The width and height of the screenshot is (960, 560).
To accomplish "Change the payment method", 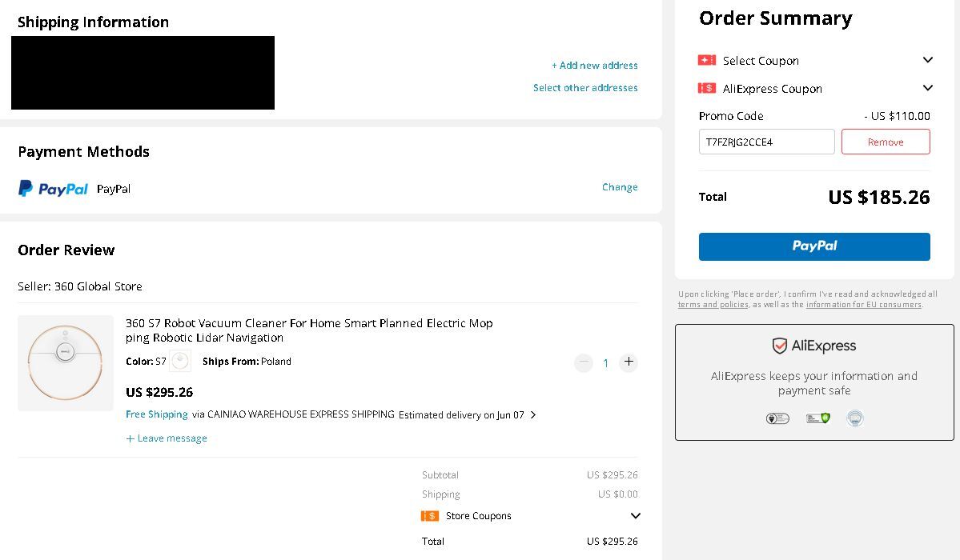I will pos(620,187).
